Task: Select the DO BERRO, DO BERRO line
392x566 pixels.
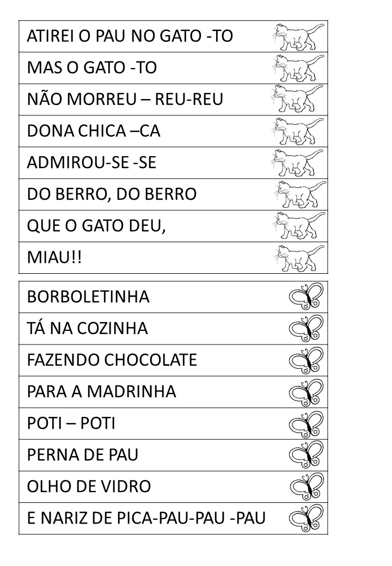Action: pos(112,194)
